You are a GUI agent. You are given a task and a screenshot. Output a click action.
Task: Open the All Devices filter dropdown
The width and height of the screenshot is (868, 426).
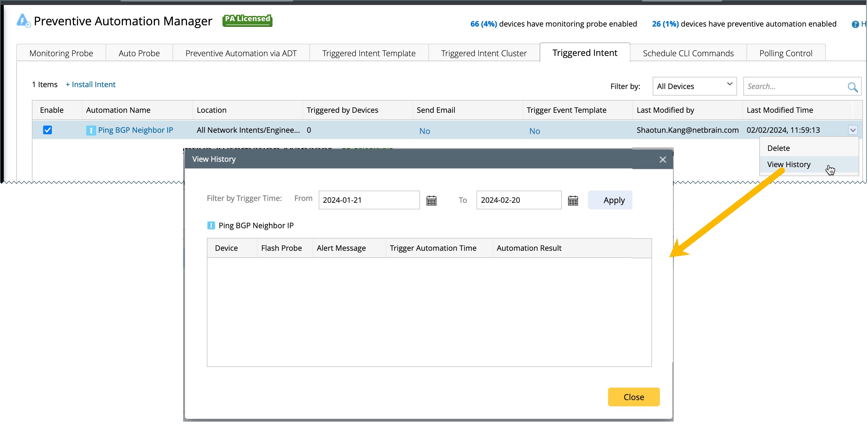click(x=694, y=86)
